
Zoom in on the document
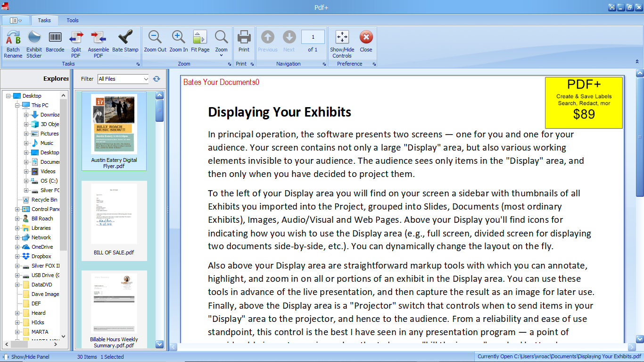(178, 42)
